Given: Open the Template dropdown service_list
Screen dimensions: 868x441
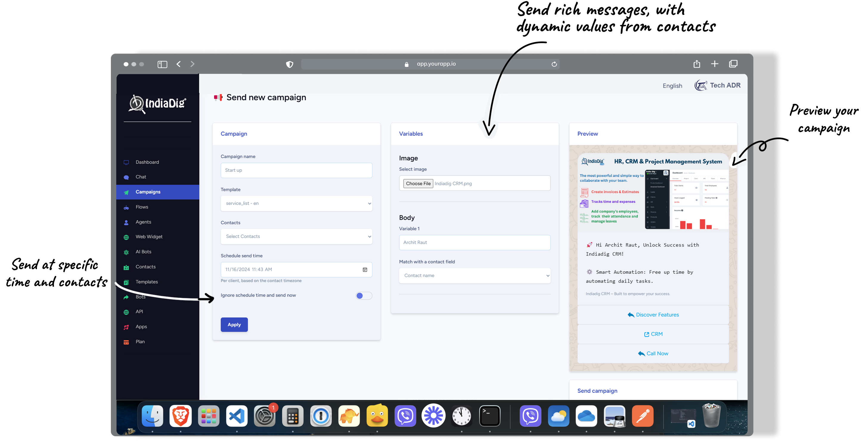Looking at the screenshot, I should (296, 203).
